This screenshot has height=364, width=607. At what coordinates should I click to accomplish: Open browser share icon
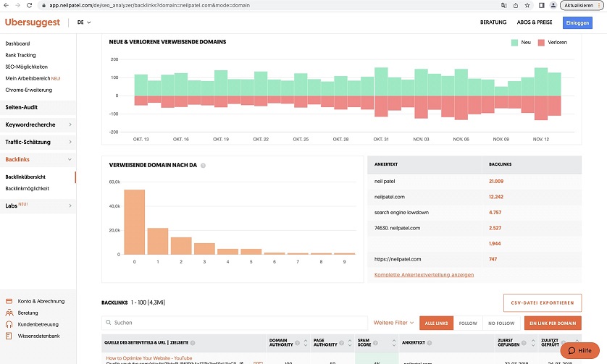(x=516, y=5)
